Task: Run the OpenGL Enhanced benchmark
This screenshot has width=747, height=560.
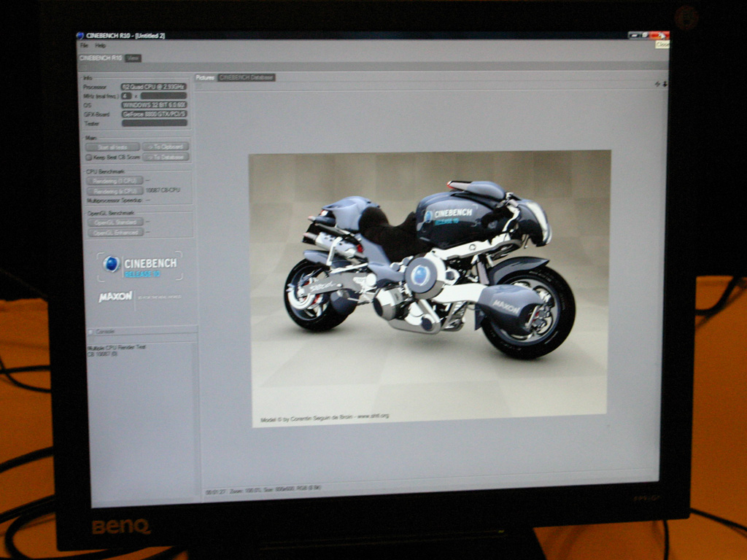Action: coord(116,233)
